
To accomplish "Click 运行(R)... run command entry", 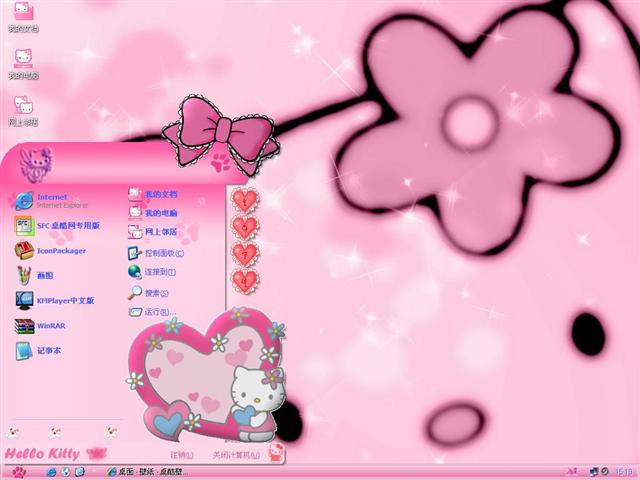I will (153, 312).
